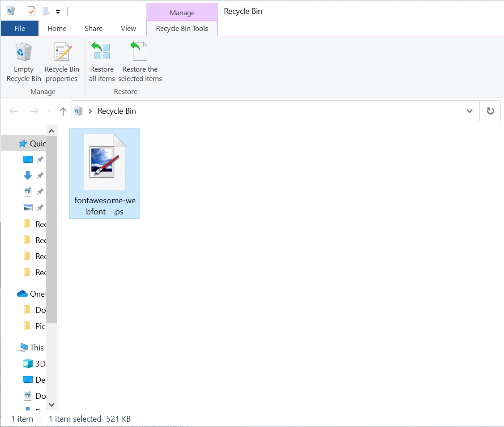
Task: Click navigation pane scroll down arrow
Action: click(x=52, y=405)
